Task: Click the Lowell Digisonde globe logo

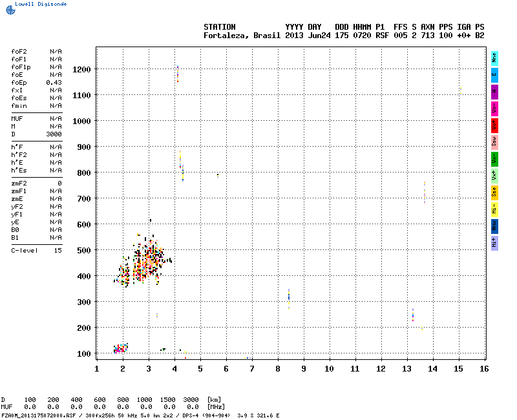Action: [10, 10]
